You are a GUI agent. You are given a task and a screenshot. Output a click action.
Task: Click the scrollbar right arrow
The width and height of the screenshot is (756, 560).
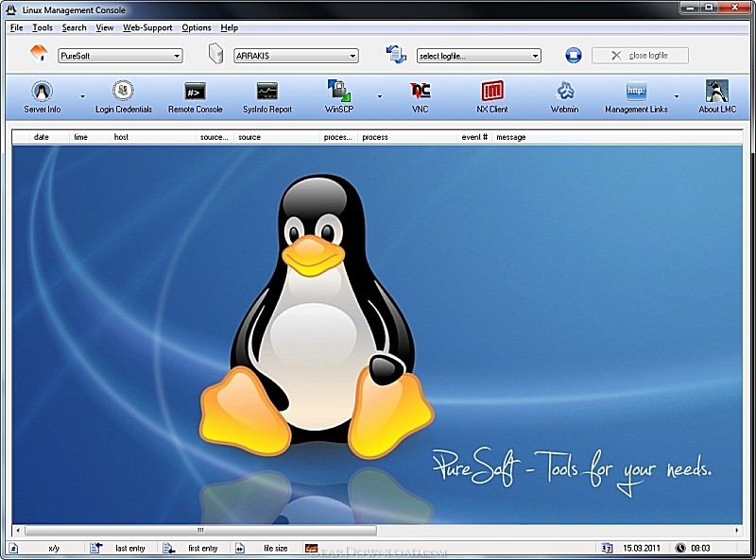(x=737, y=530)
